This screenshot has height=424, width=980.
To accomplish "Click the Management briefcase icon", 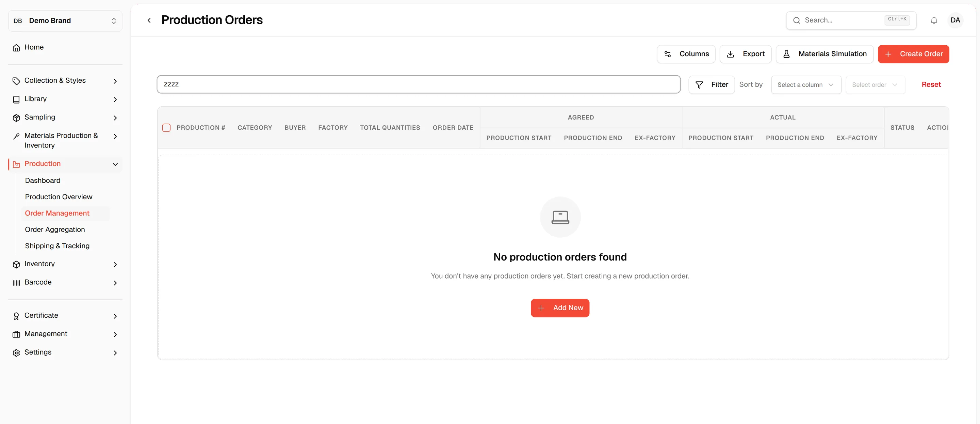I will [16, 334].
